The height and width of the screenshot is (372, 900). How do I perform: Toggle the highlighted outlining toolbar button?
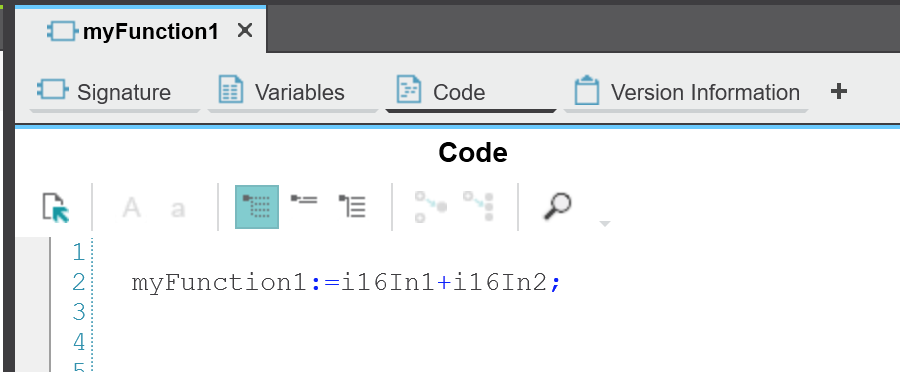point(257,207)
